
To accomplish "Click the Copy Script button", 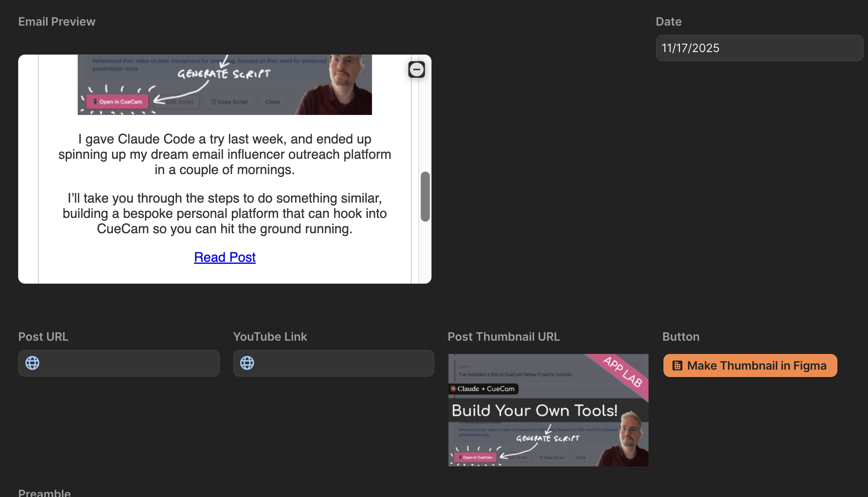I will [229, 101].
